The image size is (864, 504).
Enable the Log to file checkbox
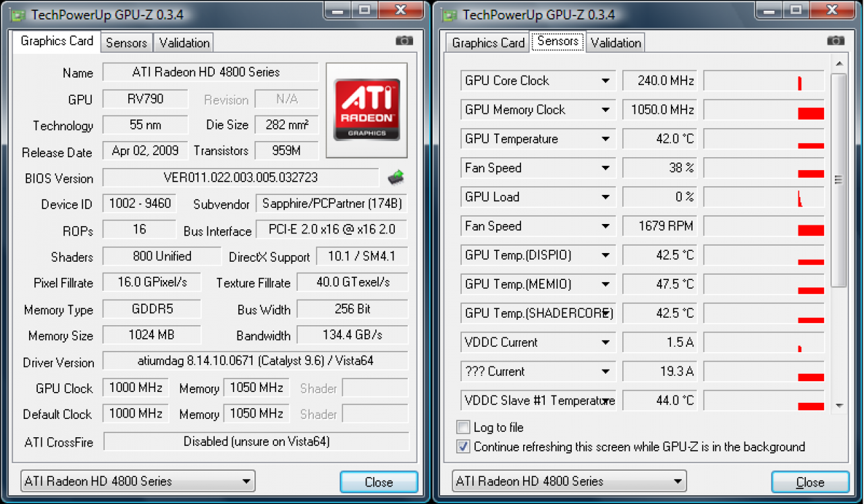[463, 427]
